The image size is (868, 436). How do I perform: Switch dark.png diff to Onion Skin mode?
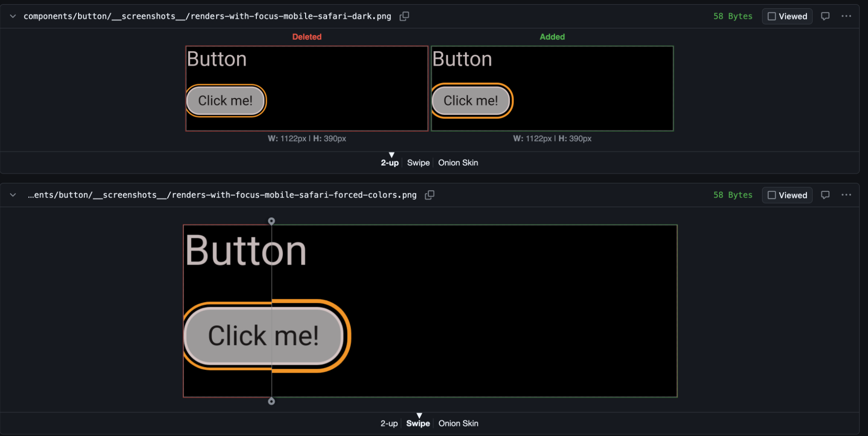[458, 163]
